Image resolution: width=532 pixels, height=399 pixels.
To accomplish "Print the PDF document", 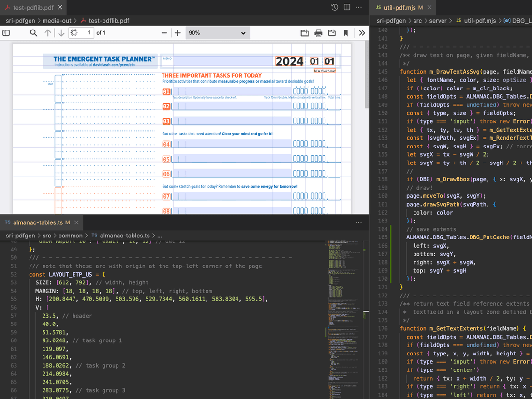I will pos(318,33).
